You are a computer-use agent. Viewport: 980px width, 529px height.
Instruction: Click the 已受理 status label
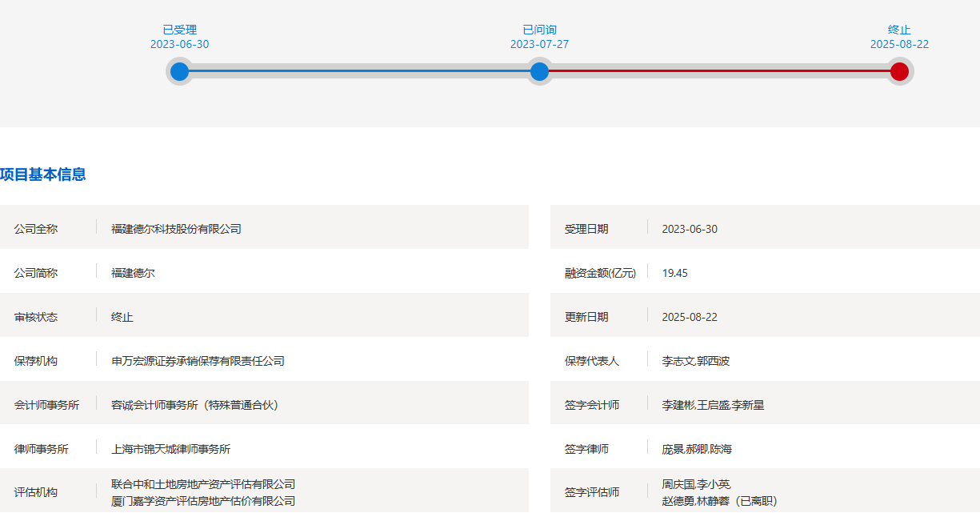179,29
